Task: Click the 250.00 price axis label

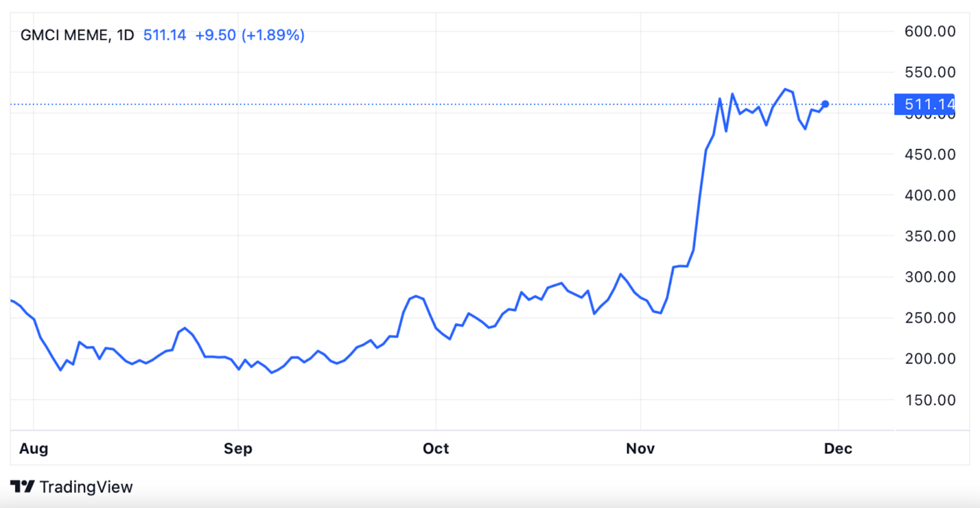Action: pos(930,318)
